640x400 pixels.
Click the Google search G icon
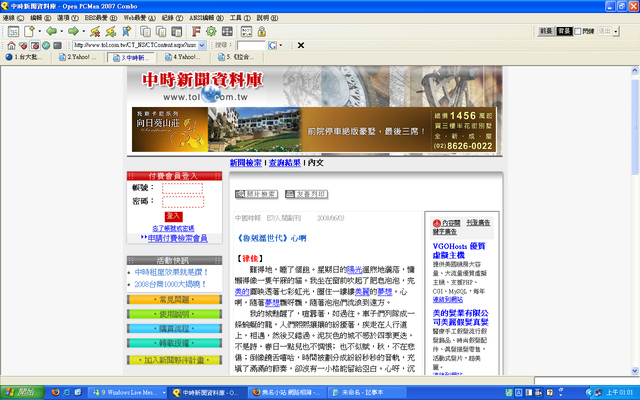(x=272, y=45)
